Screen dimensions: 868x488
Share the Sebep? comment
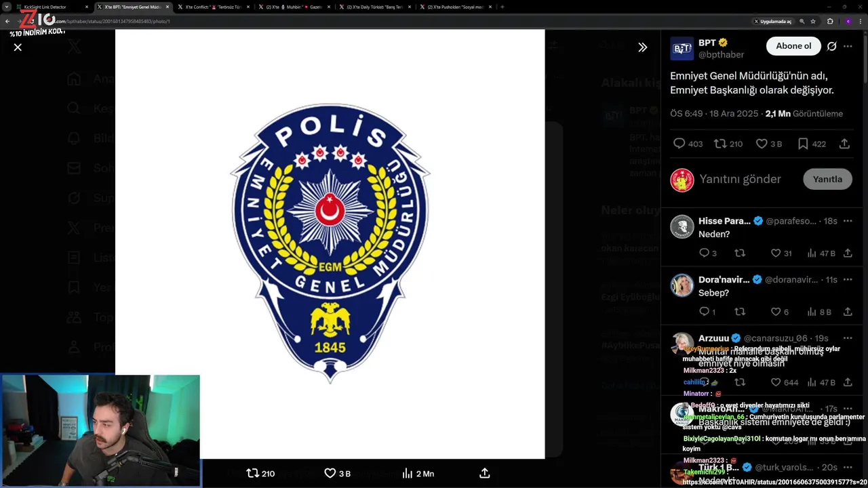pos(848,312)
